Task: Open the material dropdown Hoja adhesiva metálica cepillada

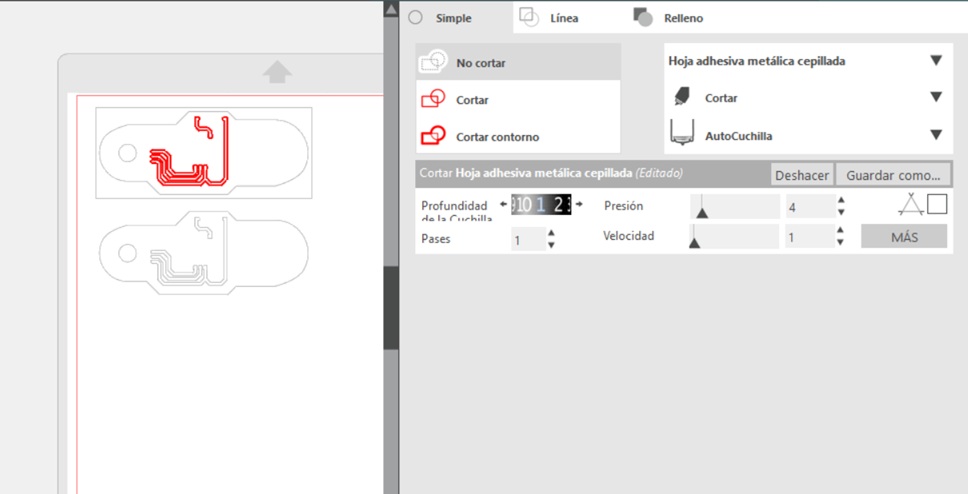Action: click(x=808, y=61)
